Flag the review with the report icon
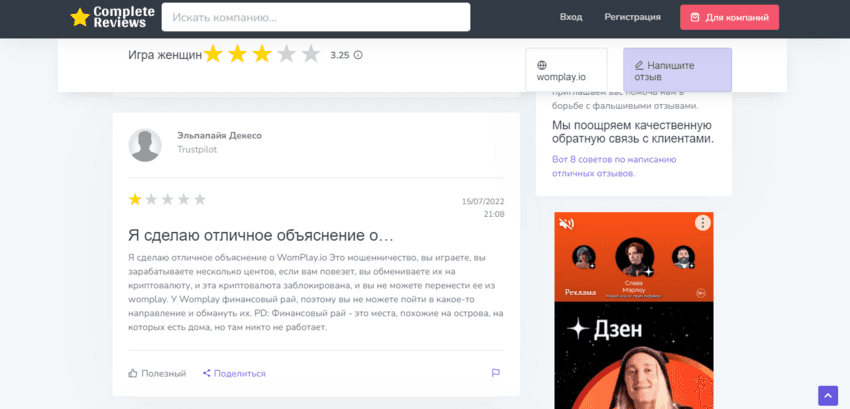This screenshot has height=409, width=850. pyautogui.click(x=495, y=373)
